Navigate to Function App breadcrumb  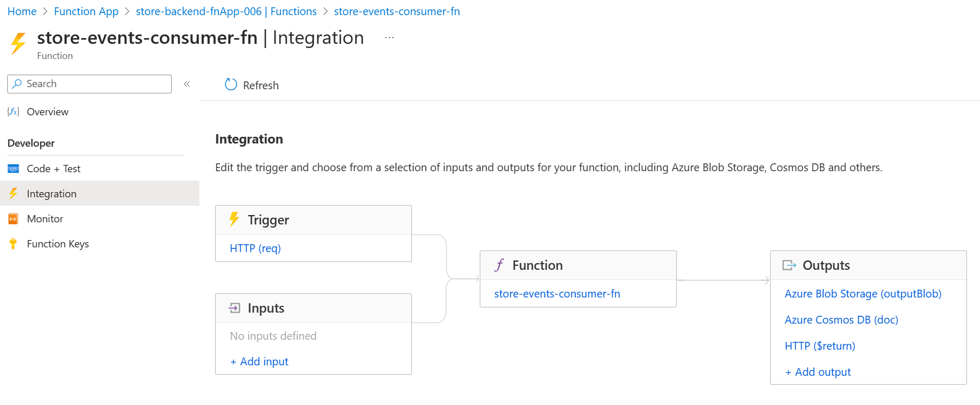[x=86, y=11]
